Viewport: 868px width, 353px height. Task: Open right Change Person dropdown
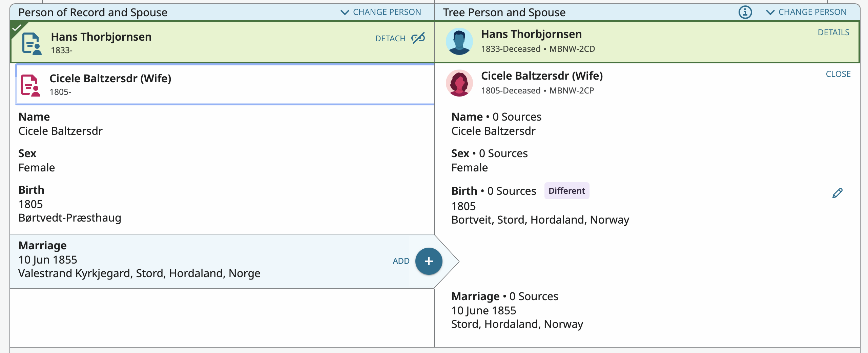pos(806,12)
